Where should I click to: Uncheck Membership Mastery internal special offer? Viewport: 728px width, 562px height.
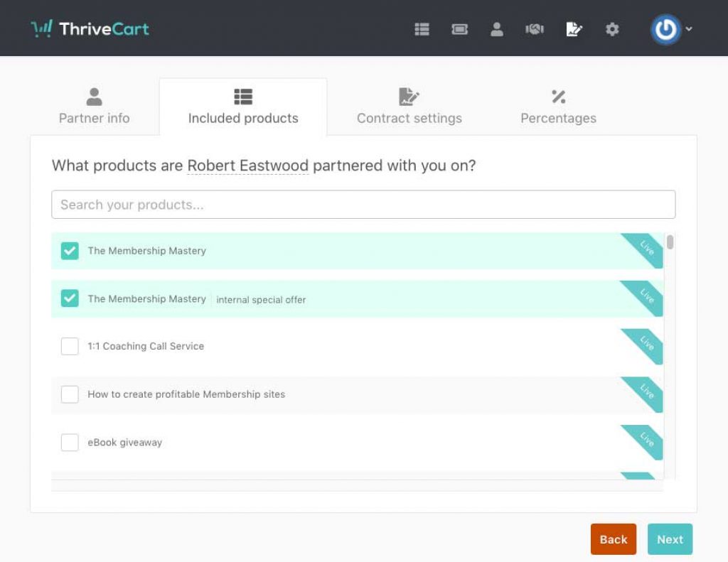tap(70, 298)
